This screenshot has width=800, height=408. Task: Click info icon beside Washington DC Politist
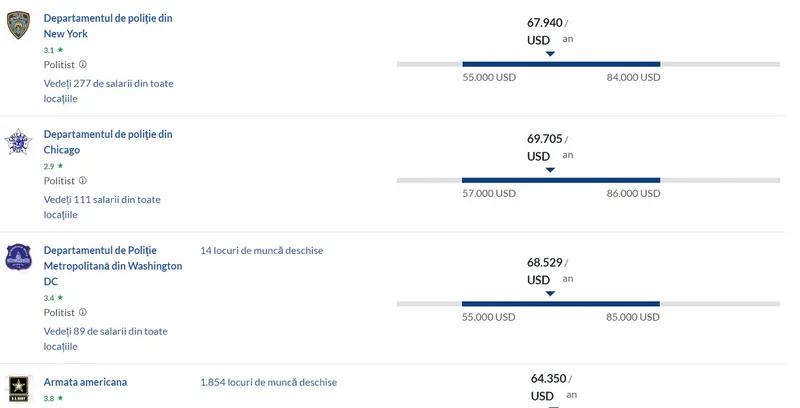click(x=83, y=312)
